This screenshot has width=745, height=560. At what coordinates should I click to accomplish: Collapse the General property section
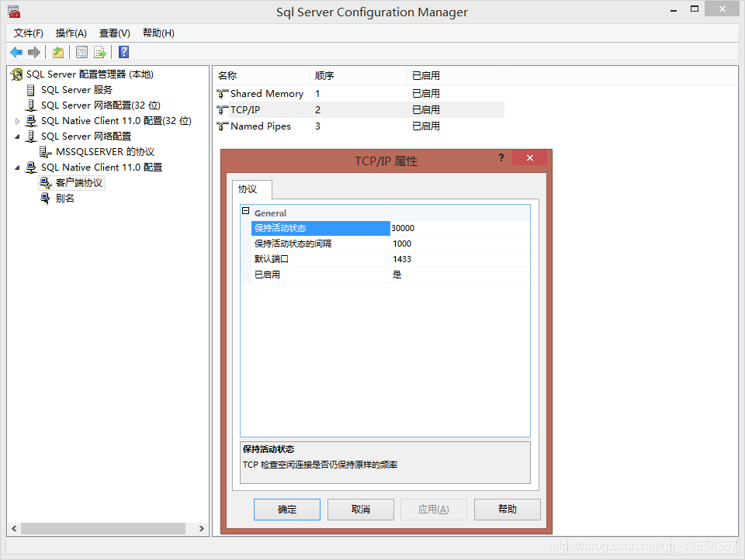tap(246, 212)
